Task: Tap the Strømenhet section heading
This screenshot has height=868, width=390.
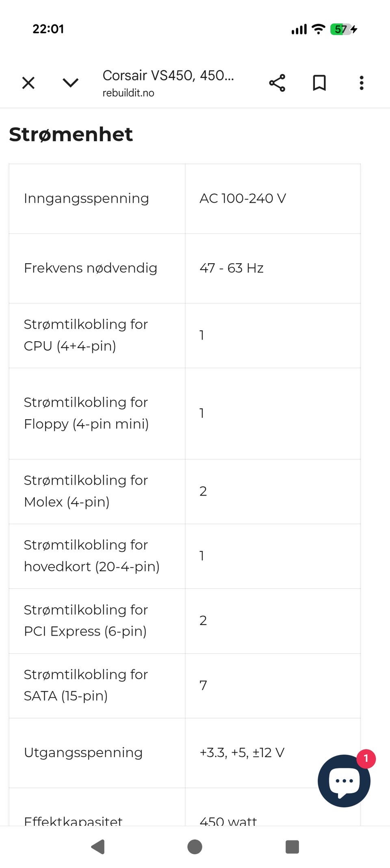Action: (71, 134)
